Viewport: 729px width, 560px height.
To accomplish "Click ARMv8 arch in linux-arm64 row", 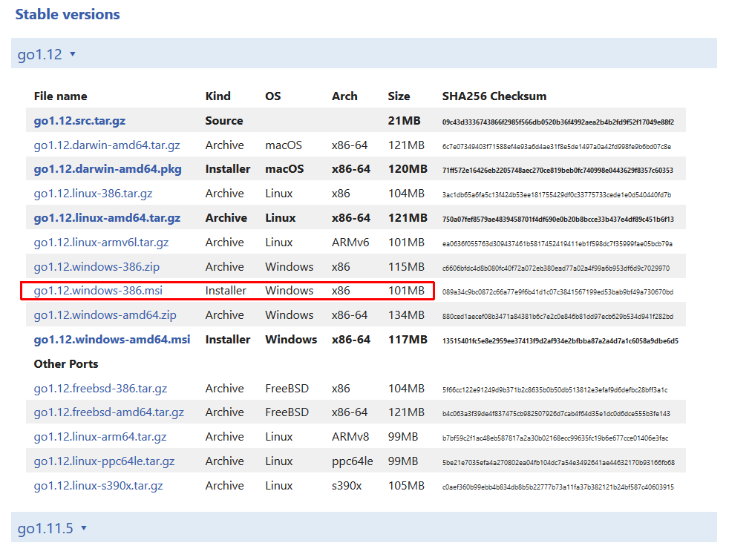I will click(350, 436).
